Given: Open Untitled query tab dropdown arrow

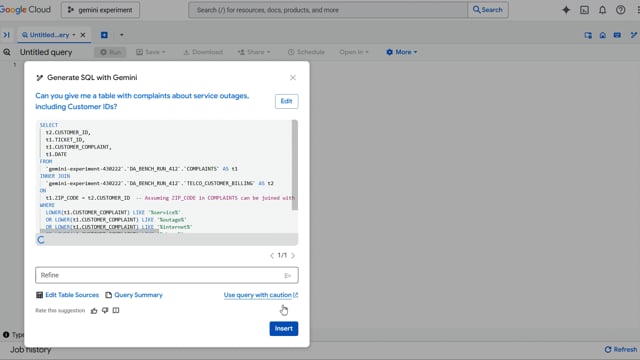Looking at the screenshot, I should tap(74, 35).
